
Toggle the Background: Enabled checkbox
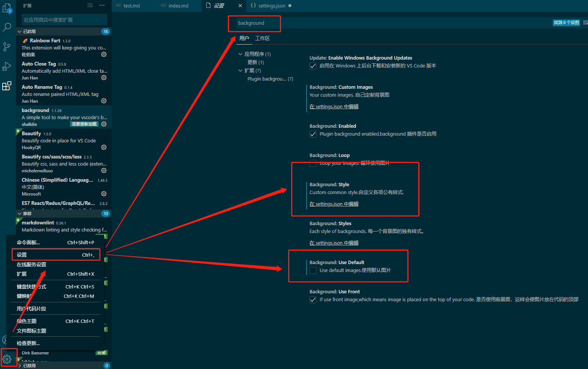point(313,134)
